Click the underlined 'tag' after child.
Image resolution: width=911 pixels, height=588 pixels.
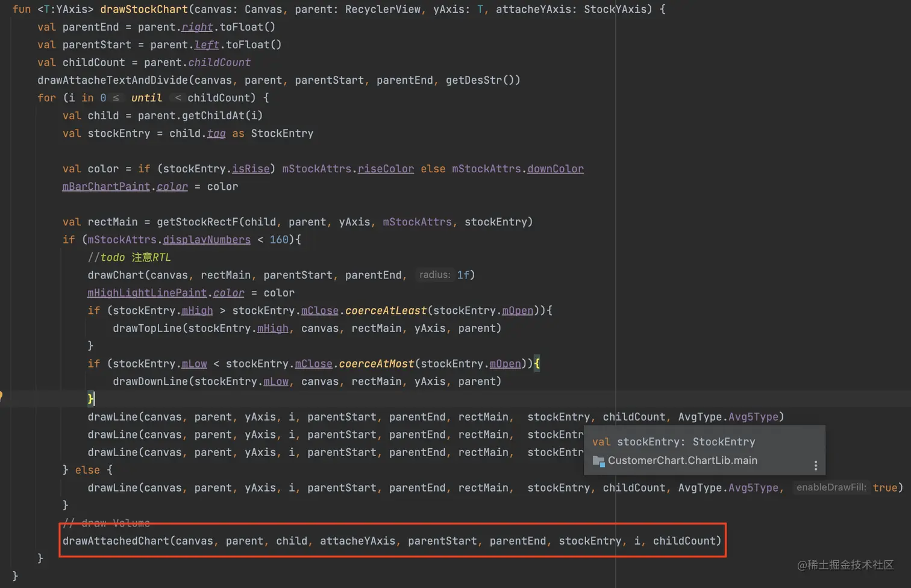point(216,133)
